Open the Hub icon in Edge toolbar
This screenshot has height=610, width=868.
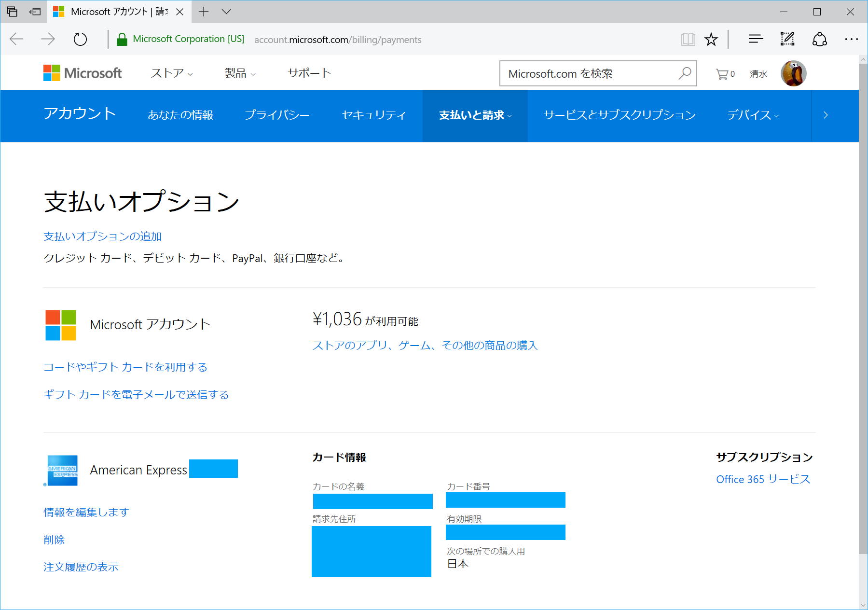(x=756, y=39)
